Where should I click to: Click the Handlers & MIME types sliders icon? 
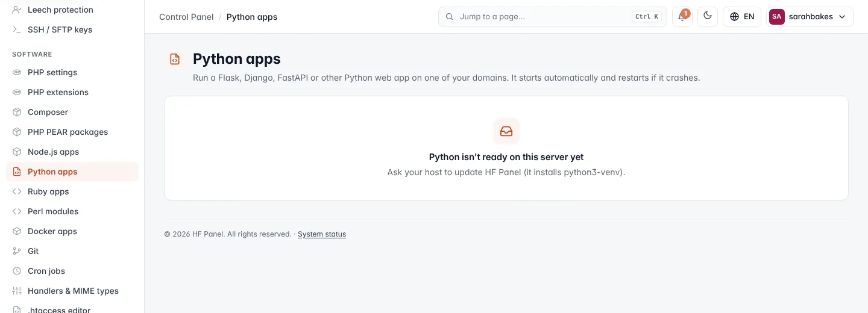[x=17, y=291]
